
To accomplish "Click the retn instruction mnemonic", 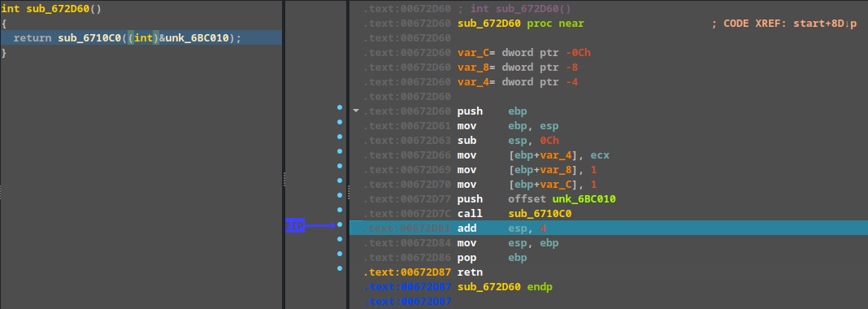I will tap(470, 272).
